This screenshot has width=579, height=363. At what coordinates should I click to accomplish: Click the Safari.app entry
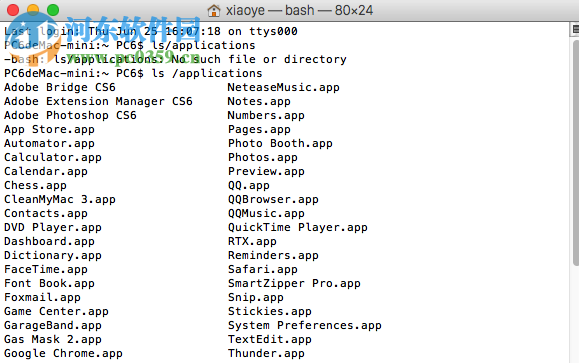263,270
